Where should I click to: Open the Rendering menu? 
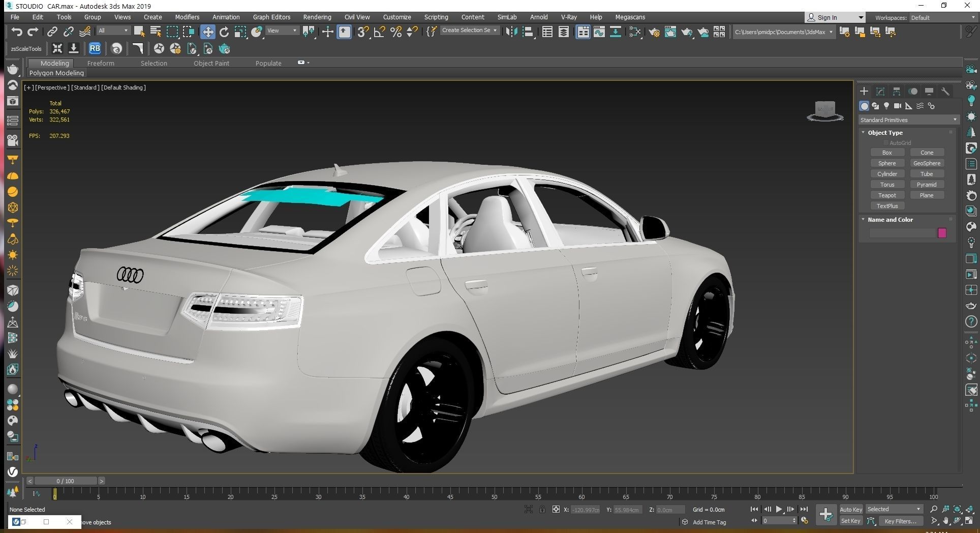point(317,17)
